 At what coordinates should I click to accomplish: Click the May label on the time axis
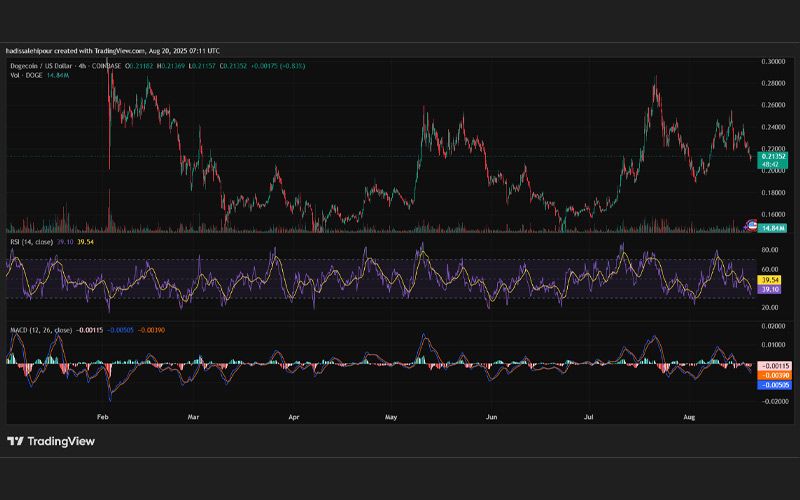tap(391, 417)
